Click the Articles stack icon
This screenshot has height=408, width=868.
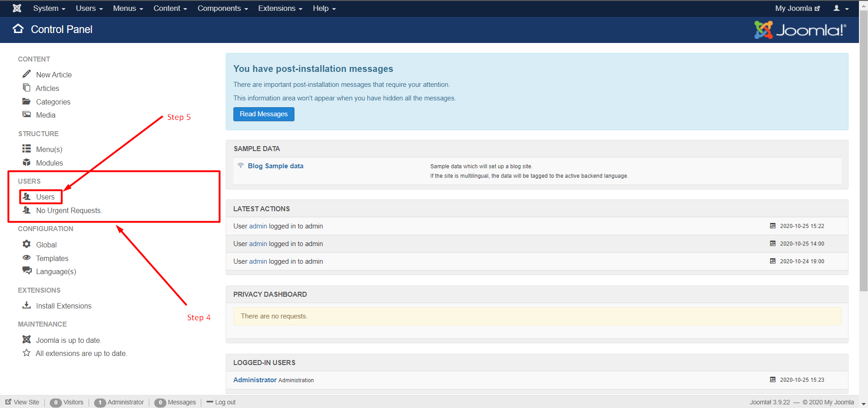[27, 87]
